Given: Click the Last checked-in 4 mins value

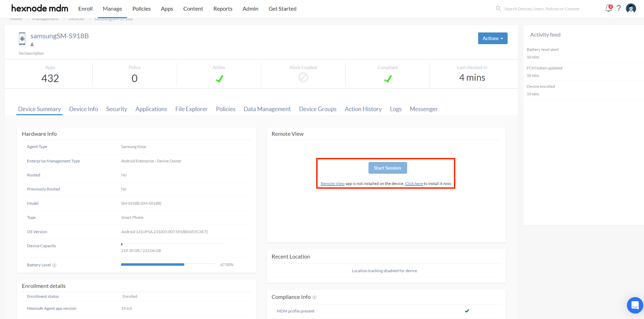Looking at the screenshot, I should coord(472,78).
